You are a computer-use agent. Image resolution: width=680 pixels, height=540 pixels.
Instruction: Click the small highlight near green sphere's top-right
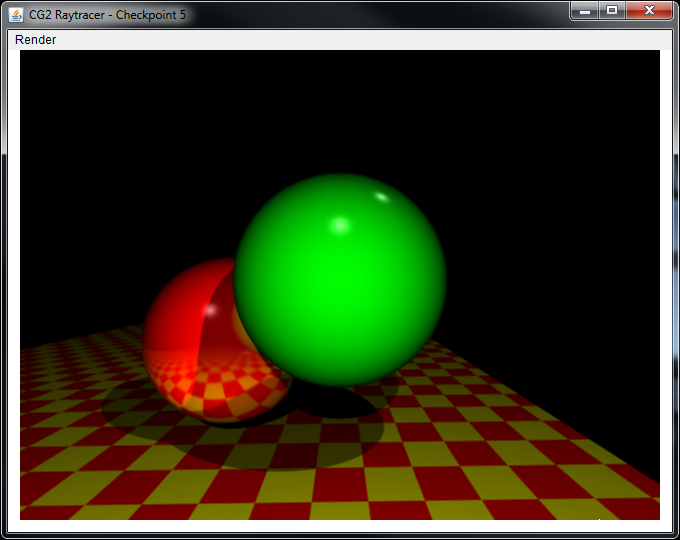click(381, 196)
